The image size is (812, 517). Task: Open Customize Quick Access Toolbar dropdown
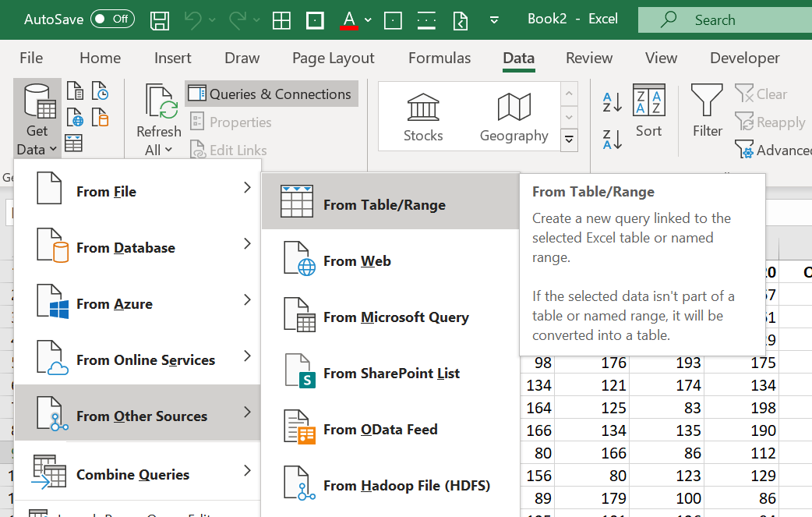494,20
